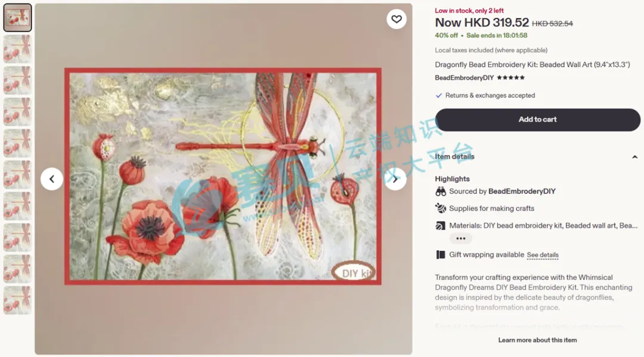The image size is (644, 357).
Task: Collapse the Item details section
Action: (634, 156)
